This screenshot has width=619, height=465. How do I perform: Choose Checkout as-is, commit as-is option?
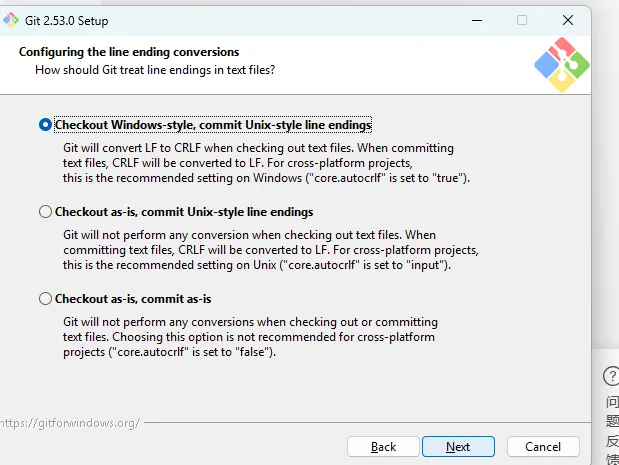tap(45, 298)
